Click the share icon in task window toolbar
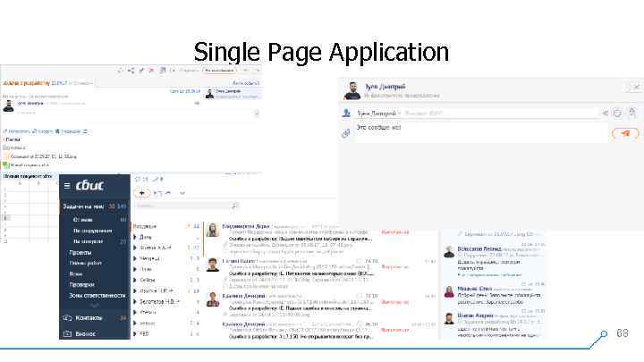 131,71
